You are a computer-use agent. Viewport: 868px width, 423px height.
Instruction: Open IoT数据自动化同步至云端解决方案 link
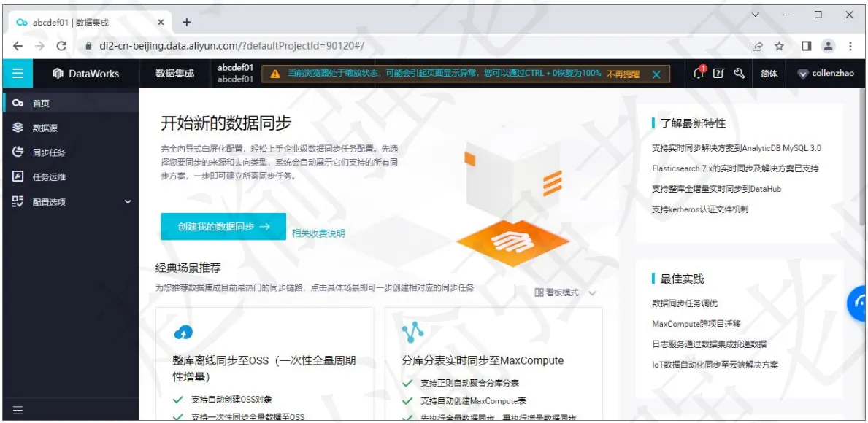(715, 365)
